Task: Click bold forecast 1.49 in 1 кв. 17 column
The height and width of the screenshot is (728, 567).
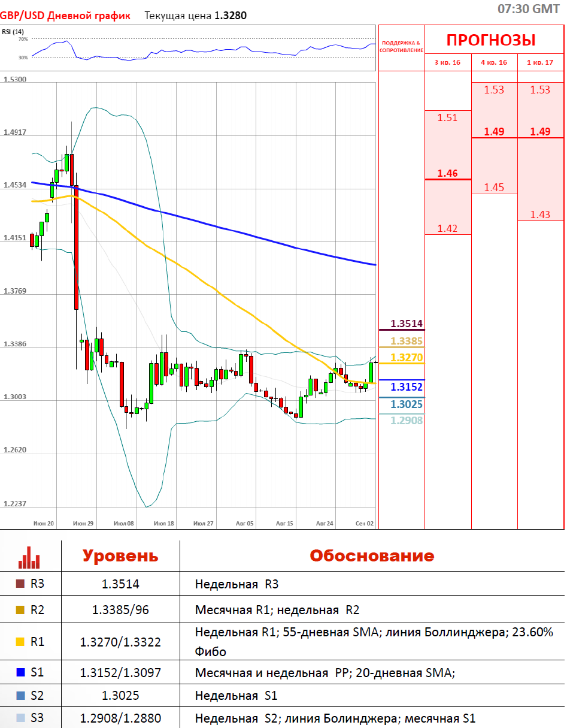Action: [540, 132]
